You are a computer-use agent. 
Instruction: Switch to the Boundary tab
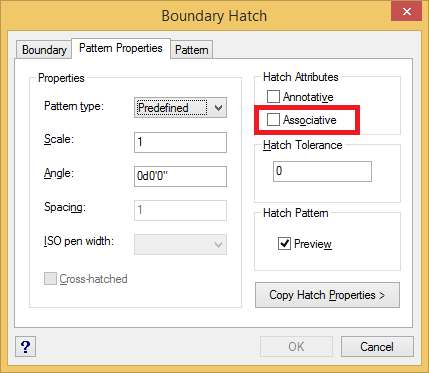pyautogui.click(x=44, y=50)
